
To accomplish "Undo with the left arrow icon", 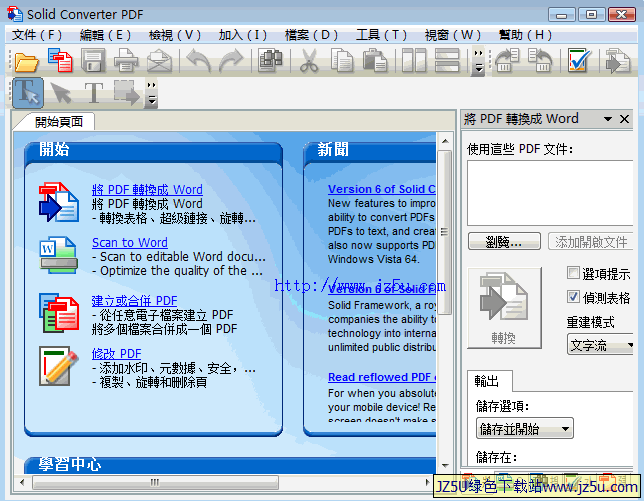I will 199,60.
